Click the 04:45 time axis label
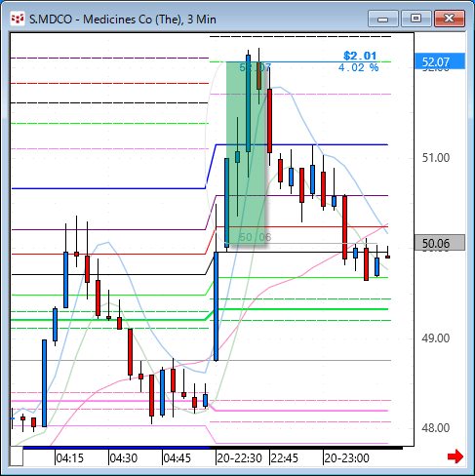 (177, 458)
